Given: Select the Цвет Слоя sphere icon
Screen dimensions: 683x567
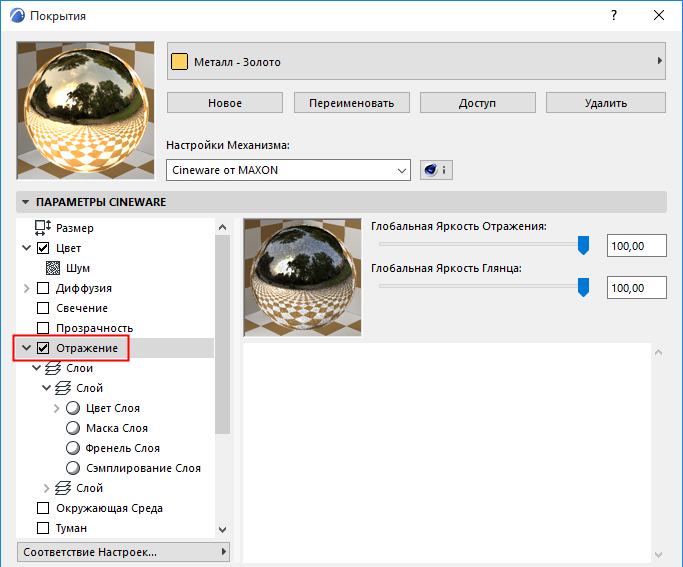Looking at the screenshot, I should 73,408.
